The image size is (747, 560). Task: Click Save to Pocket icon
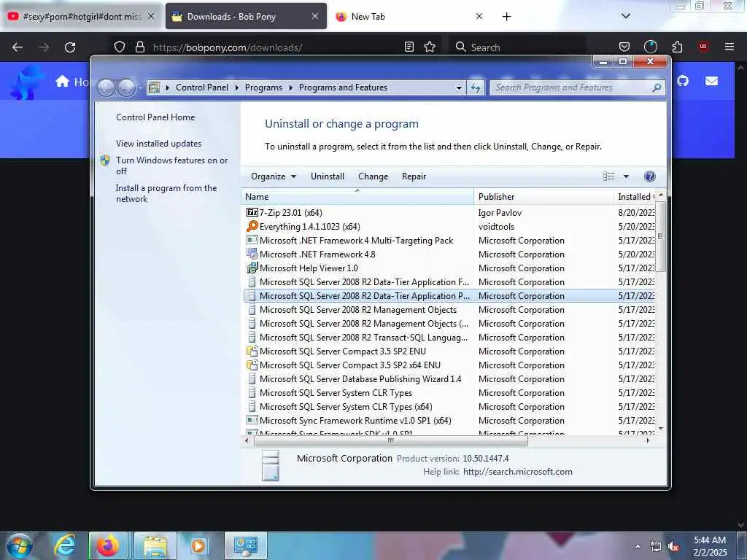click(x=624, y=47)
